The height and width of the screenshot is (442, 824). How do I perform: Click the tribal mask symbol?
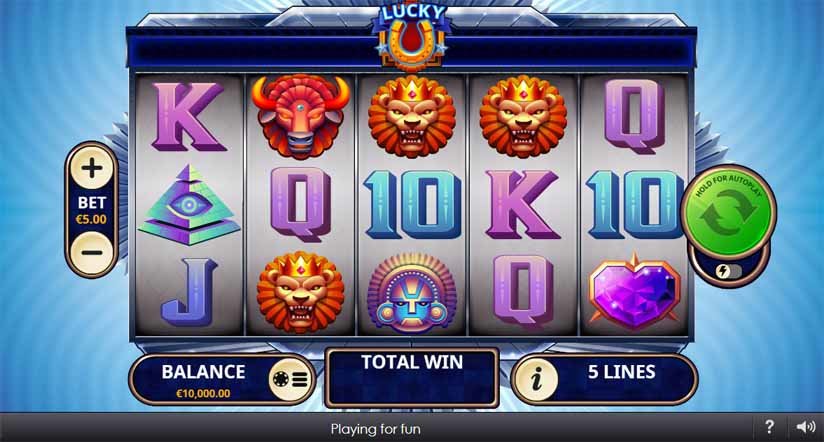411,293
